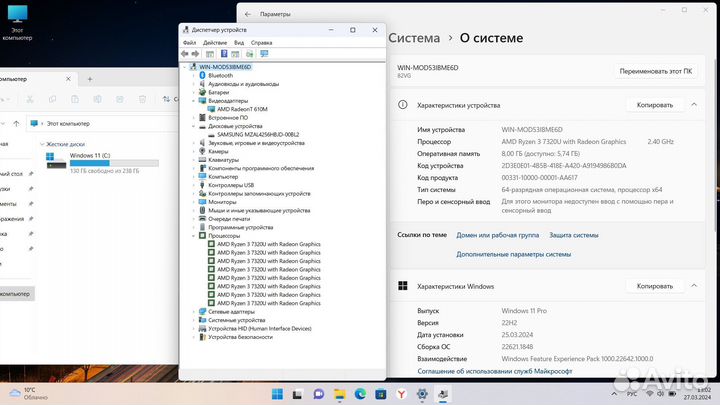Click the Bluetooth icon in device tree
Image resolution: width=720 pixels, height=405 pixels.
(202, 75)
